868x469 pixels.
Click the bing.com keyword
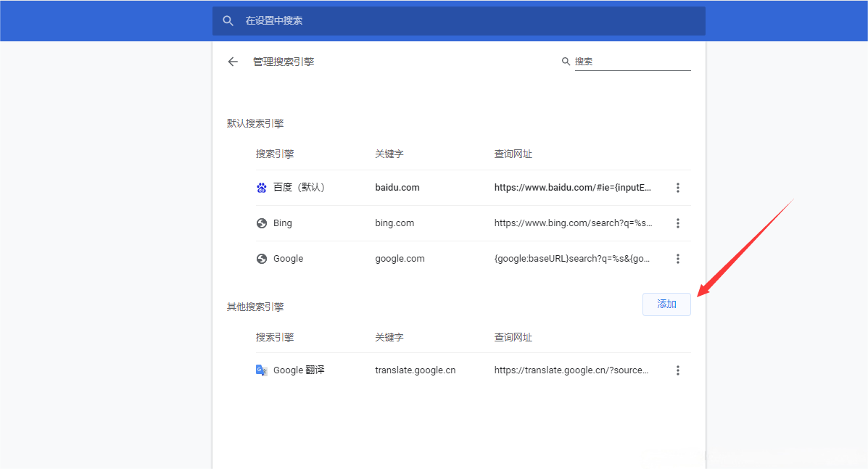coord(394,223)
